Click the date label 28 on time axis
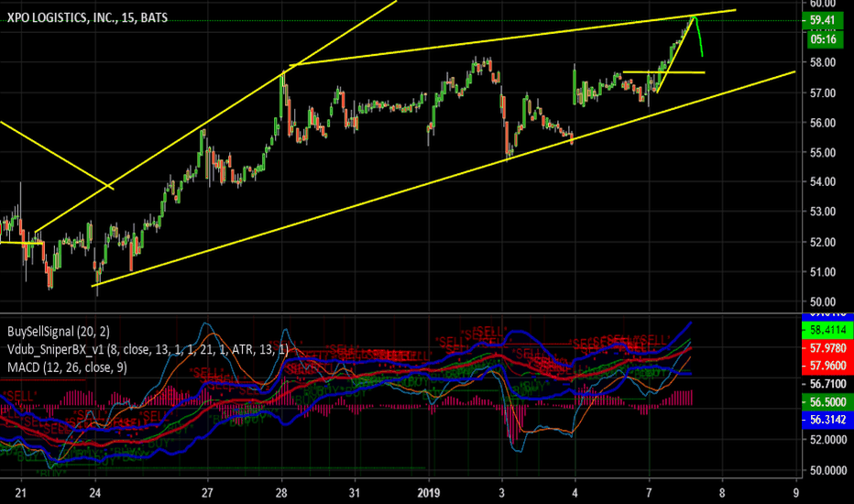The height and width of the screenshot is (504, 854). [x=281, y=493]
